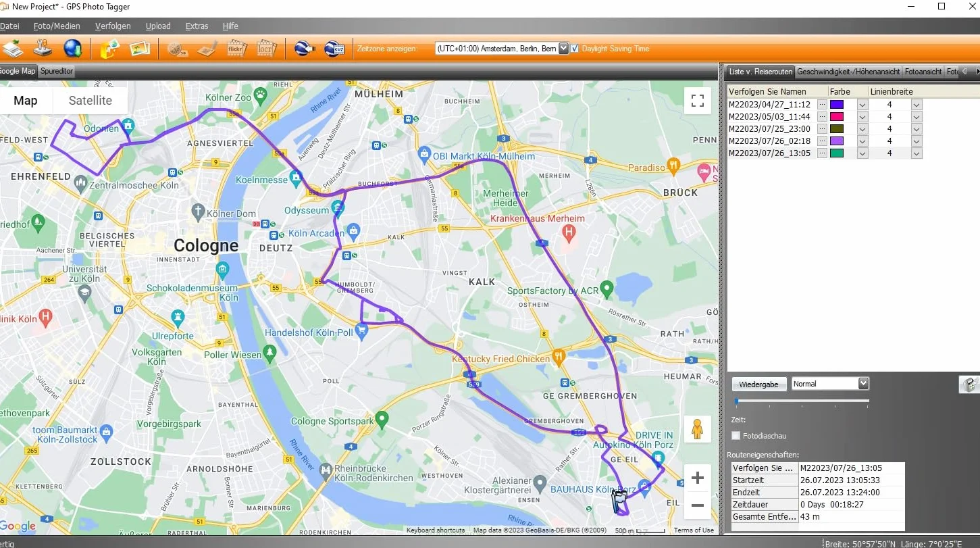Click the Google Earth view icon
The height and width of the screenshot is (548, 980).
[305, 49]
